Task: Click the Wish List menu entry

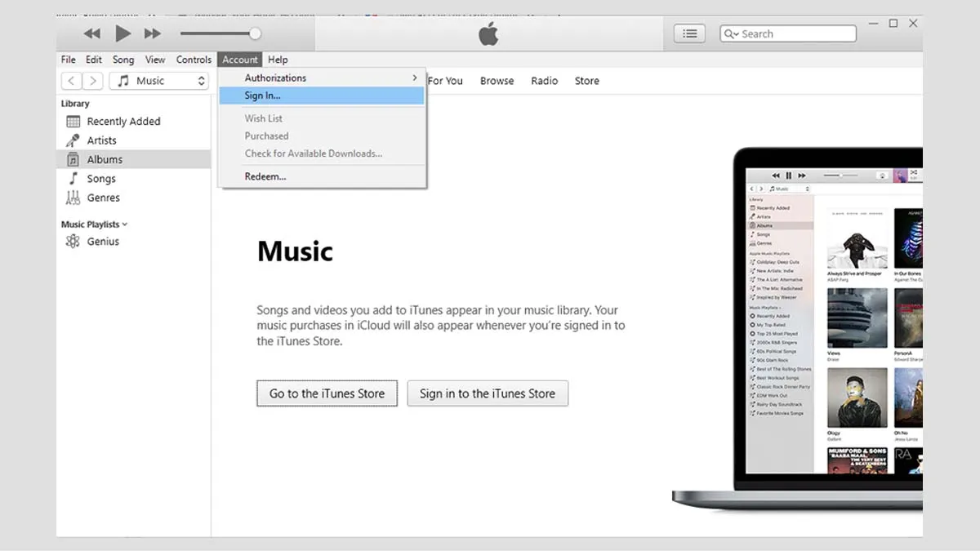Action: [x=323, y=118]
